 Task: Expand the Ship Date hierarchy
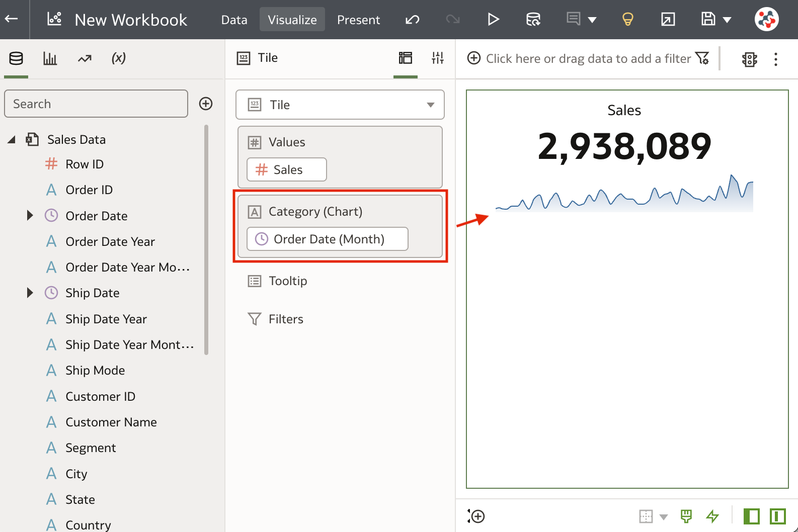point(30,293)
